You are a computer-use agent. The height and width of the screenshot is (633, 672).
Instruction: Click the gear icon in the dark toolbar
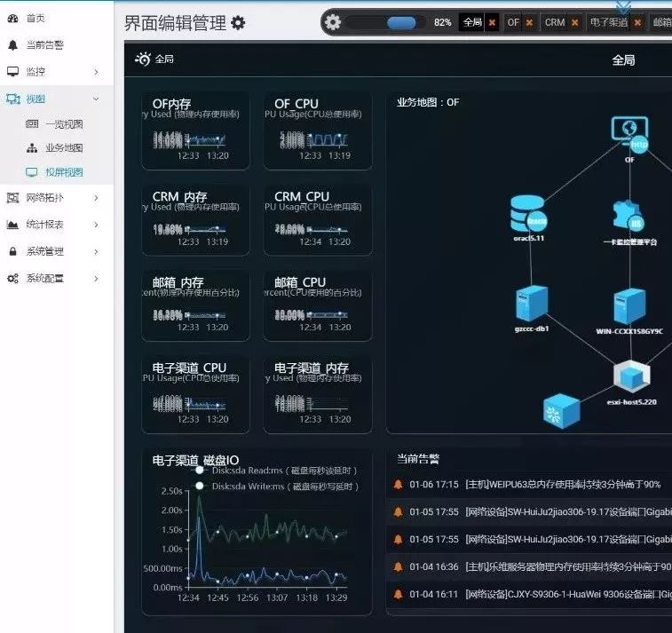(x=333, y=22)
